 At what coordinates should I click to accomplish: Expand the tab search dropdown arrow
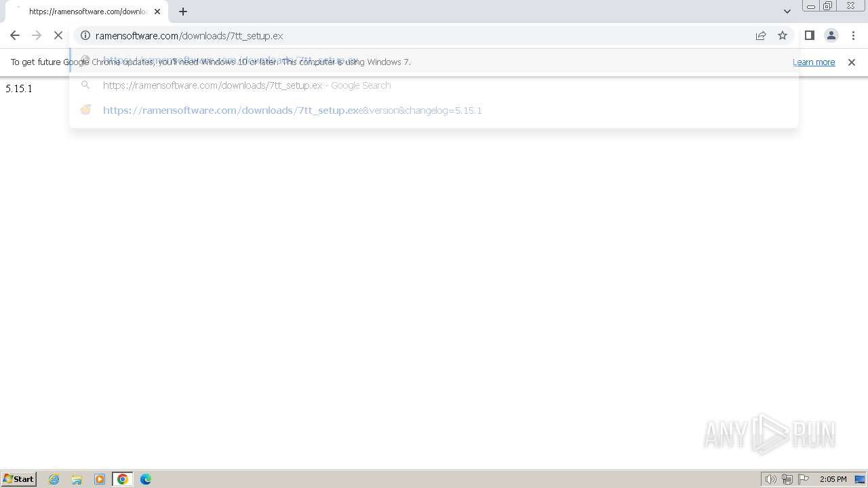pyautogui.click(x=787, y=12)
